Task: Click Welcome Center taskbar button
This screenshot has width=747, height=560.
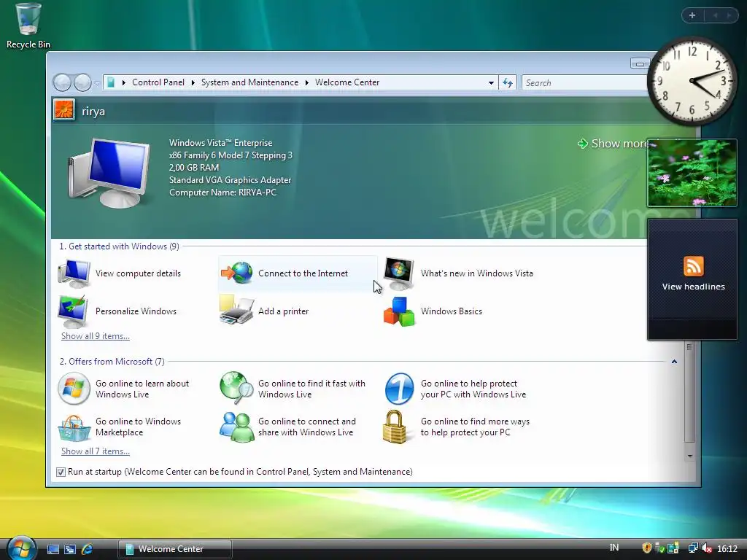Action: pos(175,549)
